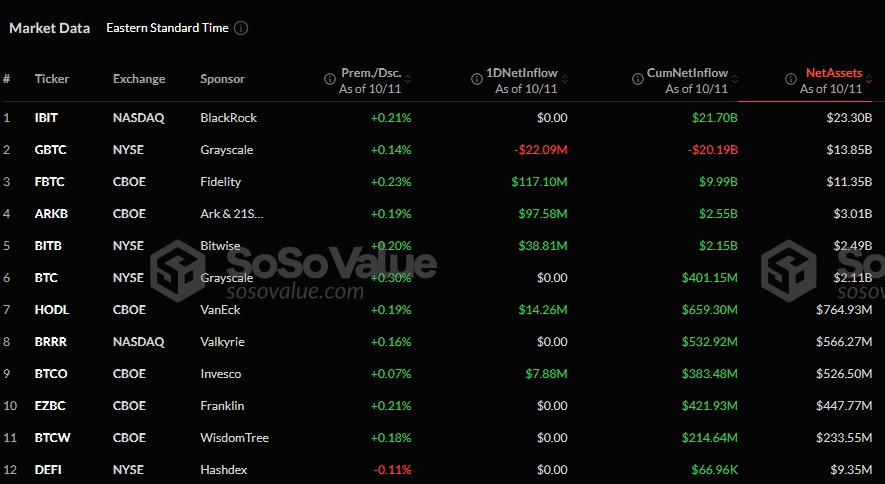
Task: Click info icon beside Eastern Standard Time
Action: coord(241,28)
